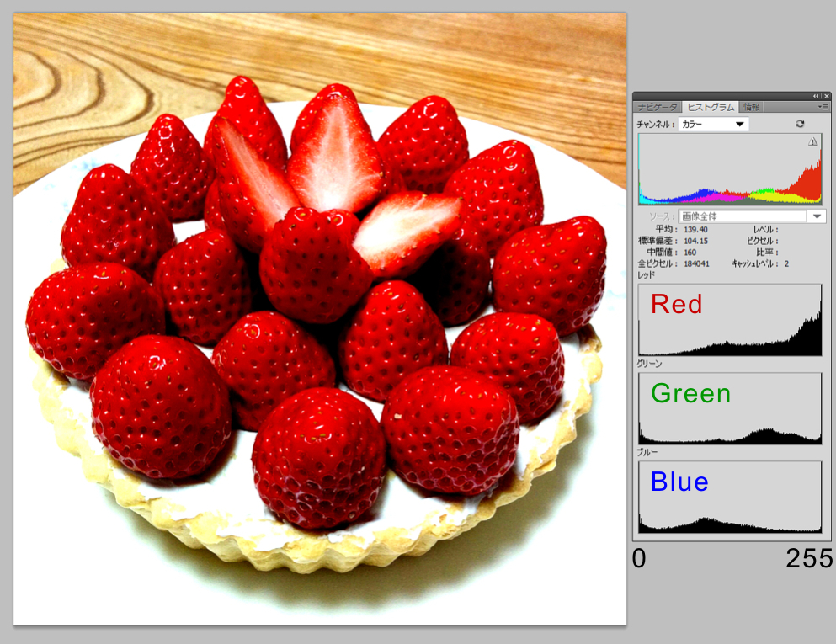The width and height of the screenshot is (836, 644).
Task: Open the チャンネル dropdown showing カラー
Action: (713, 125)
